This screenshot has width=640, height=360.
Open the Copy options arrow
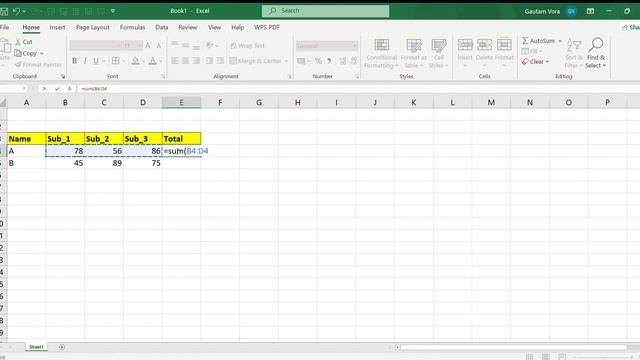pos(42,53)
